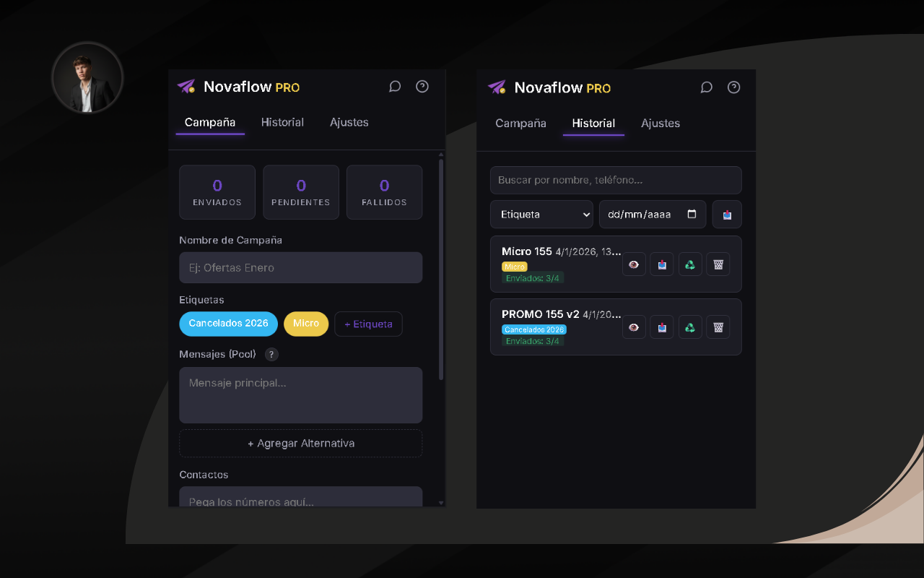Viewport: 924px width, 578px height.
Task: Click the question mark next to Mensajes (Pool)
Action: point(271,354)
